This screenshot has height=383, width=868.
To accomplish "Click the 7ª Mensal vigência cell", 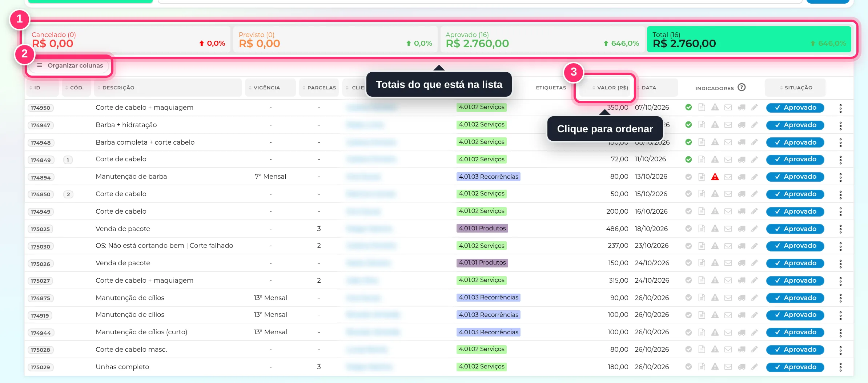I will click(x=270, y=176).
